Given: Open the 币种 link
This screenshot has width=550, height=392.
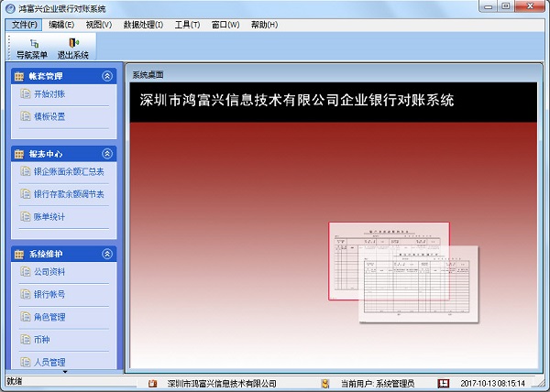Looking at the screenshot, I should [x=42, y=340].
